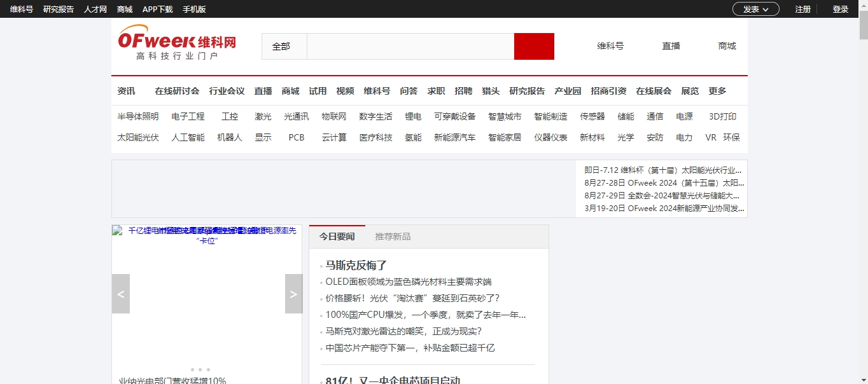Open the 人工智能 category link
This screenshot has width=868, height=384.
tap(188, 137)
